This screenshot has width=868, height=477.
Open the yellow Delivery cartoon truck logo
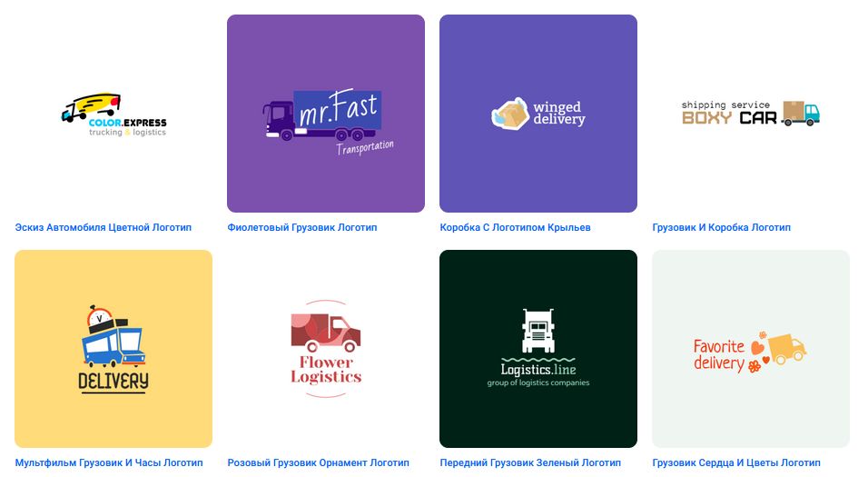113,349
